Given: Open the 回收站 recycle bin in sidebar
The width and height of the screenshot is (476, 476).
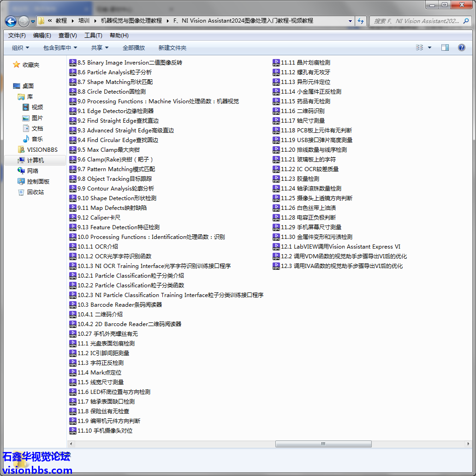Looking at the screenshot, I should (x=21, y=192).
